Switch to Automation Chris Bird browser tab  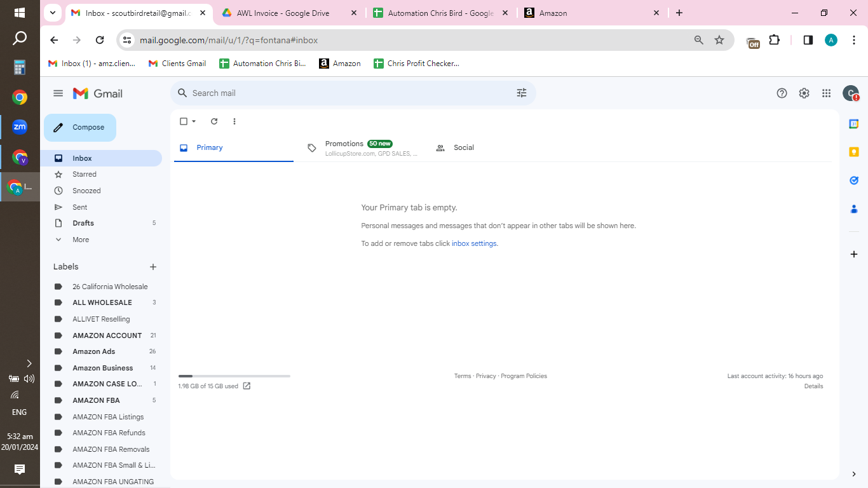(x=440, y=13)
